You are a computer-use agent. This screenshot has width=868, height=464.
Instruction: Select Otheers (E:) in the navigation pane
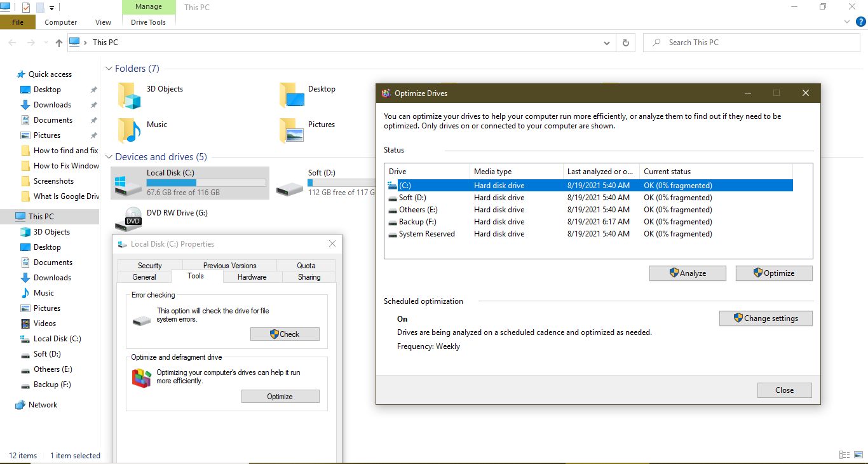coord(52,369)
